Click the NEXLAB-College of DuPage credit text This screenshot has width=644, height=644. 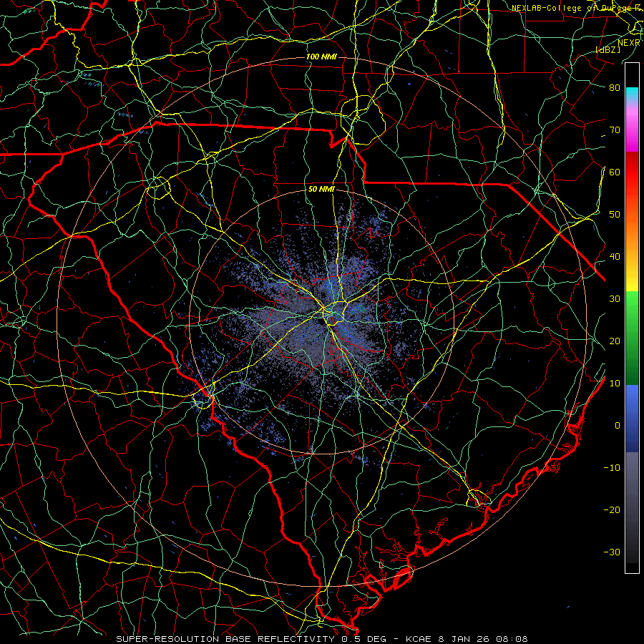575,8
